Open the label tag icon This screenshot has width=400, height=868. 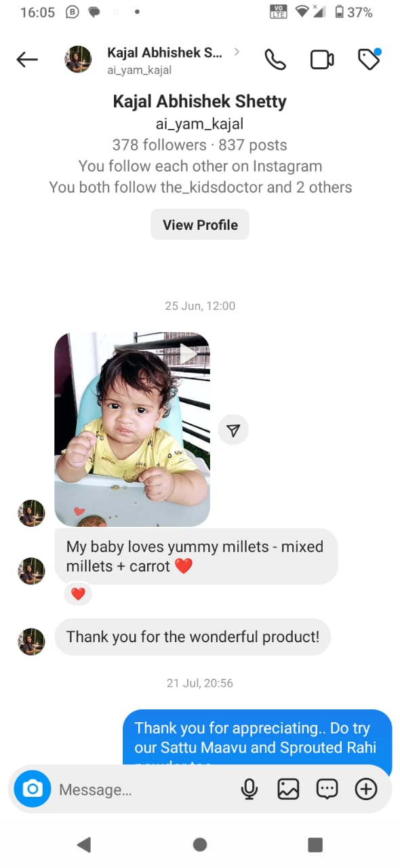pyautogui.click(x=369, y=60)
